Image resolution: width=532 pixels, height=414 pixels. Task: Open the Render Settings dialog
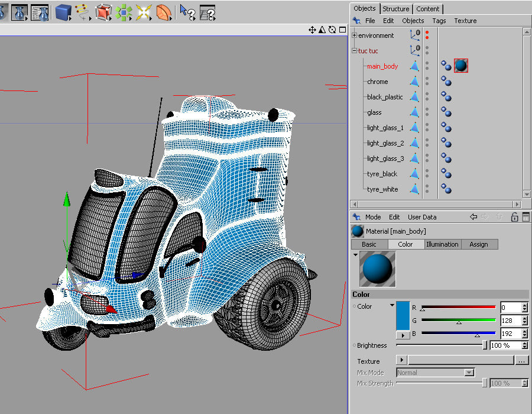pos(39,12)
